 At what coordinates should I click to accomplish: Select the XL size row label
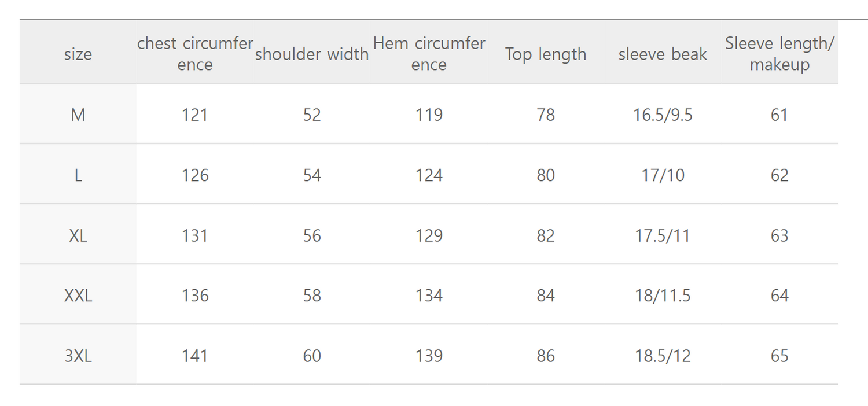pyautogui.click(x=78, y=235)
